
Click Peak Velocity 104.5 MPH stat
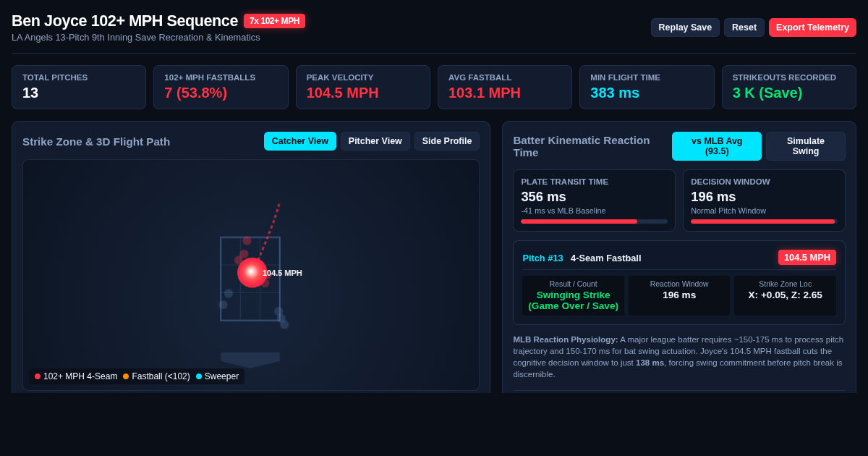point(342,93)
